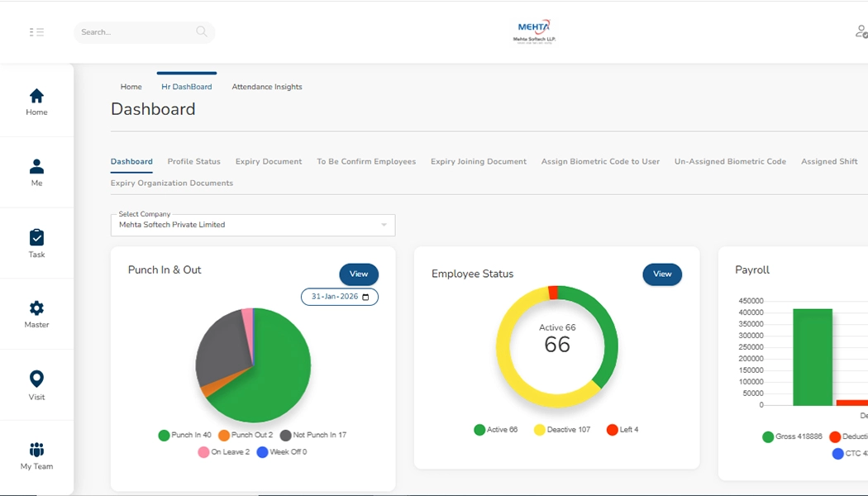Click the user verification icon top right
Screen dimensions: 868x496
coord(860,31)
